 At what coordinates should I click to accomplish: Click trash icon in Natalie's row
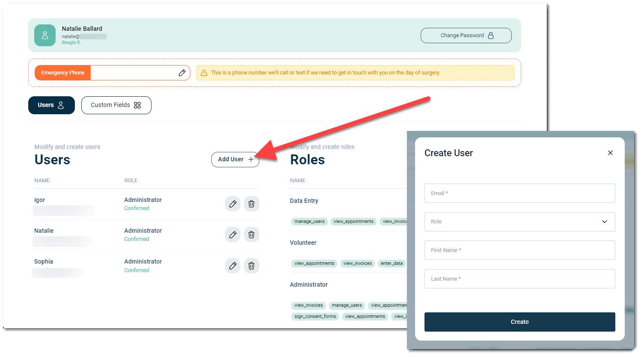(x=251, y=235)
